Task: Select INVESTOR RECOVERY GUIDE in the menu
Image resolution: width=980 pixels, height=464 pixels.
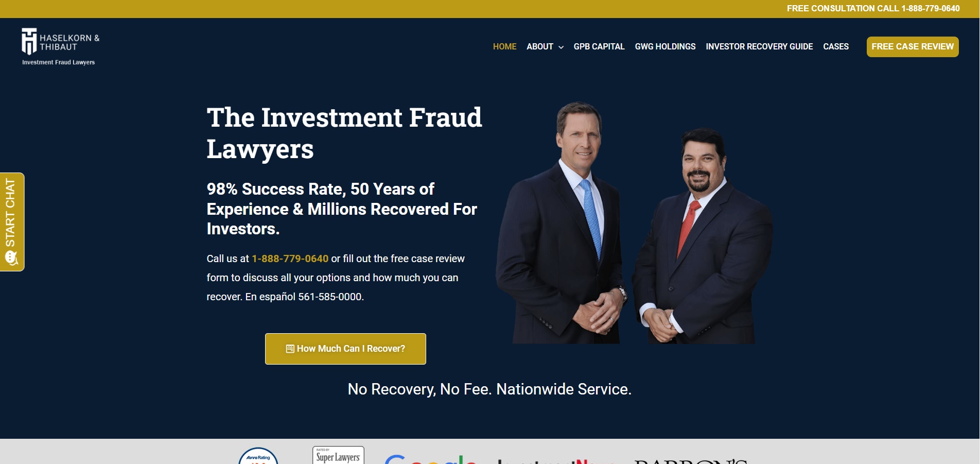Action: [759, 46]
